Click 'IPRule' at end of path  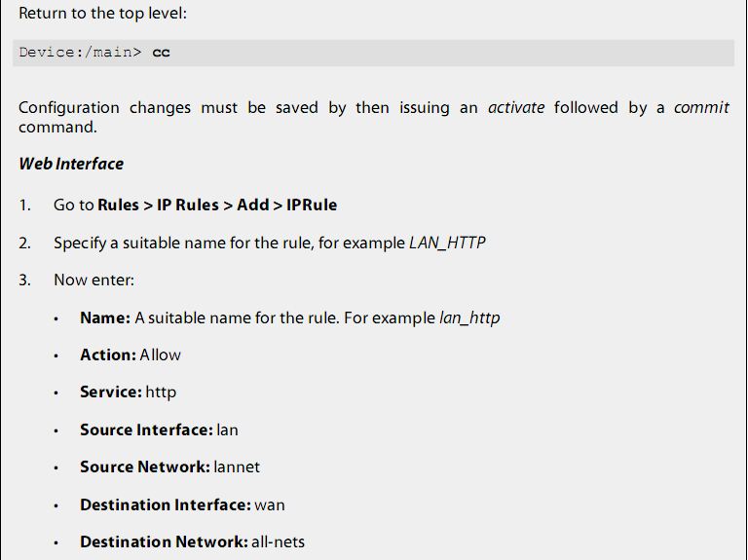[x=312, y=205]
